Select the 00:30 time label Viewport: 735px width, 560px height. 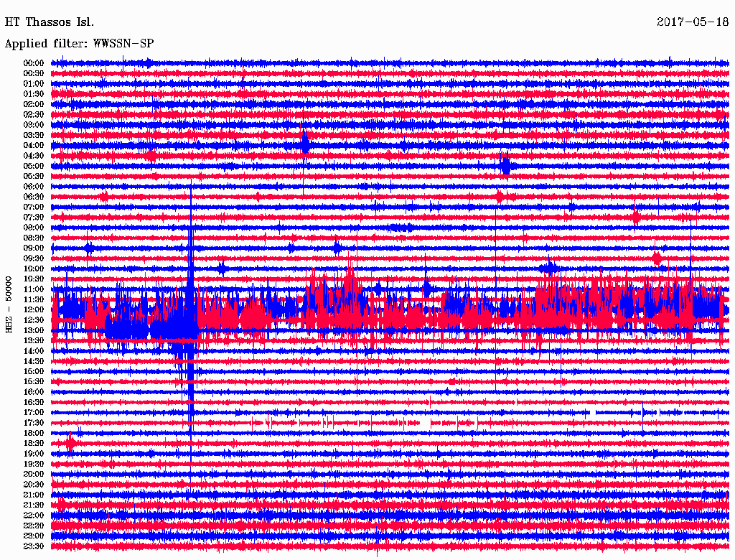tap(34, 73)
